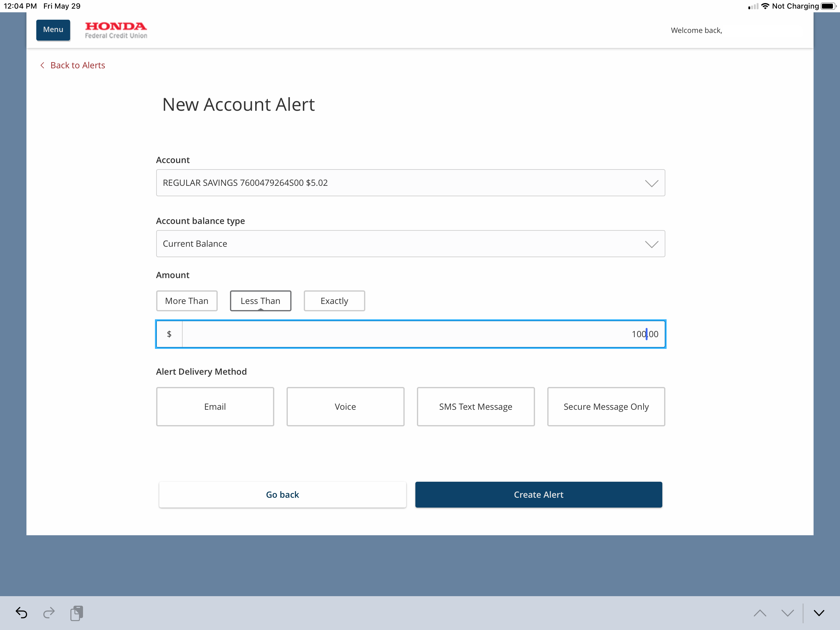Viewport: 840px width, 630px height.
Task: Focus the dollar amount input field
Action: [x=423, y=334]
